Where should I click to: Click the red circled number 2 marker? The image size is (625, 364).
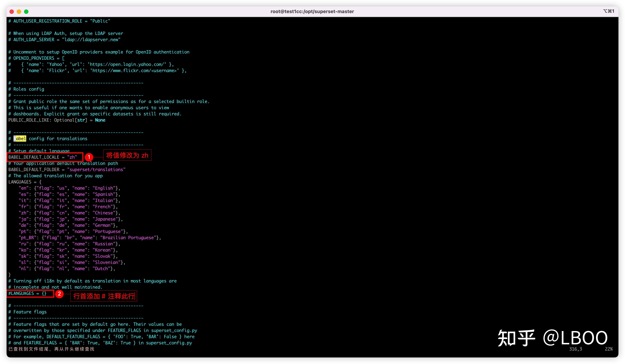pos(59,294)
